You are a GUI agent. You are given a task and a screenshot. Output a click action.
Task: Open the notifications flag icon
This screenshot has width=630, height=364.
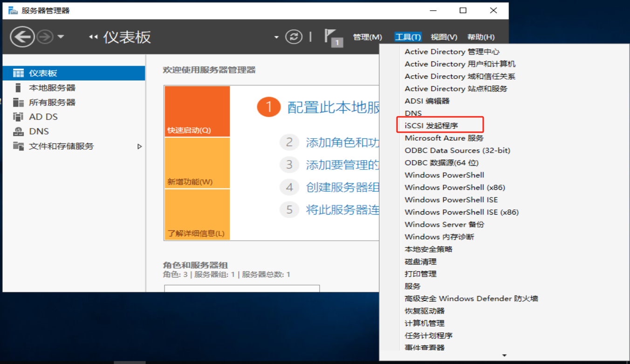(x=333, y=38)
